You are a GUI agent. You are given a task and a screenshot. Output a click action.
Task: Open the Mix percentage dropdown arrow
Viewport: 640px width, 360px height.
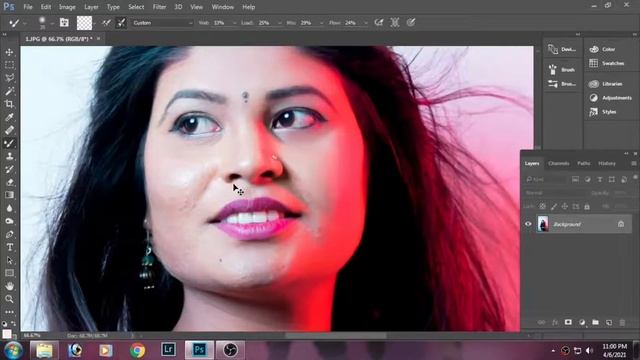pos(322,23)
